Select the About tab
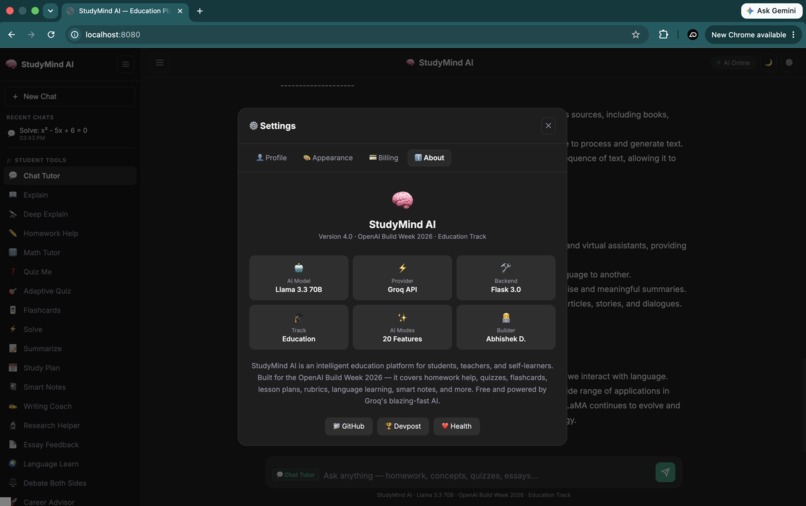The height and width of the screenshot is (506, 806). pos(429,158)
